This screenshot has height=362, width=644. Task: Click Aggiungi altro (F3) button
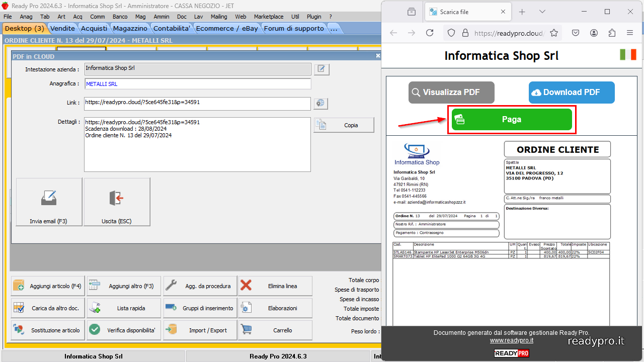point(124,286)
